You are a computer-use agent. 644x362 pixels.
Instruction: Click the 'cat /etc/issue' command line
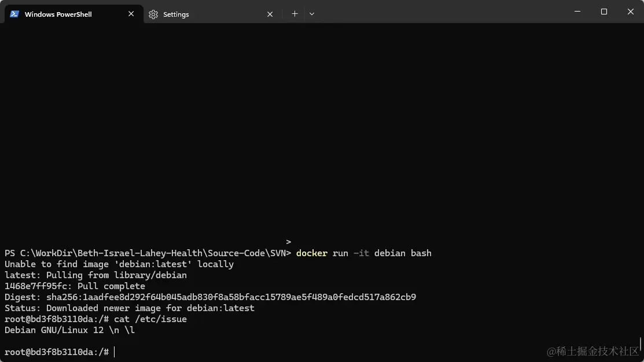click(95, 319)
